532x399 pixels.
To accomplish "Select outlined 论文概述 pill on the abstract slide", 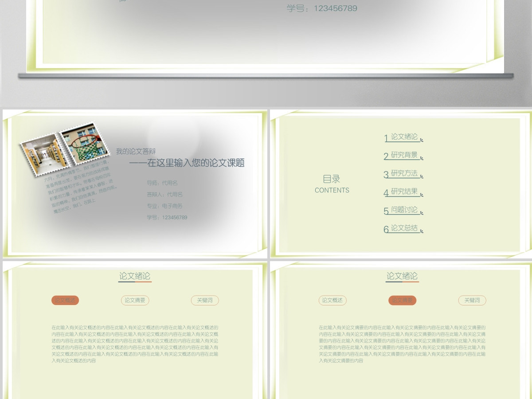I will coord(332,300).
